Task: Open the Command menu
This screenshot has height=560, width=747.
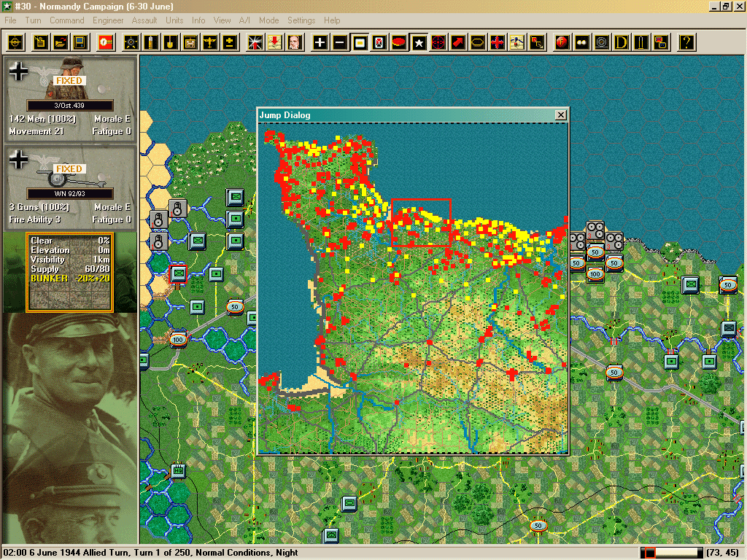Action: tap(66, 20)
